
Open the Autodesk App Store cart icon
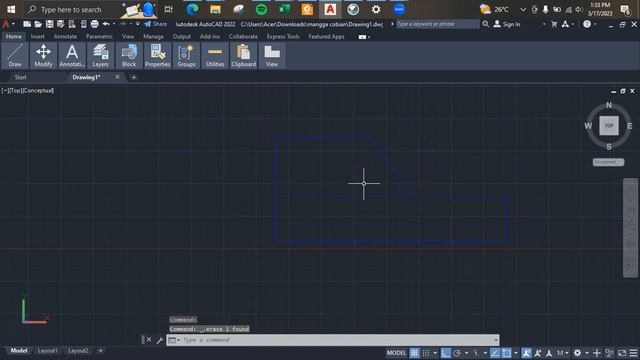coord(554,24)
